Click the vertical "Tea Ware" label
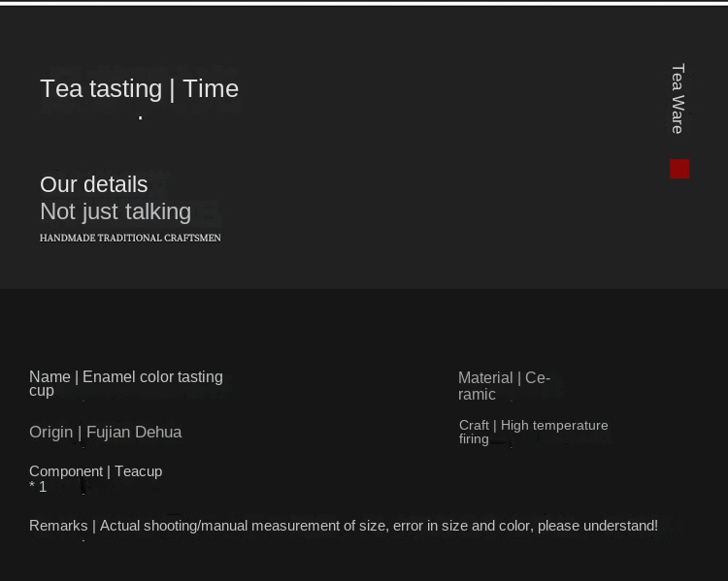This screenshot has width=728, height=581. [x=678, y=99]
